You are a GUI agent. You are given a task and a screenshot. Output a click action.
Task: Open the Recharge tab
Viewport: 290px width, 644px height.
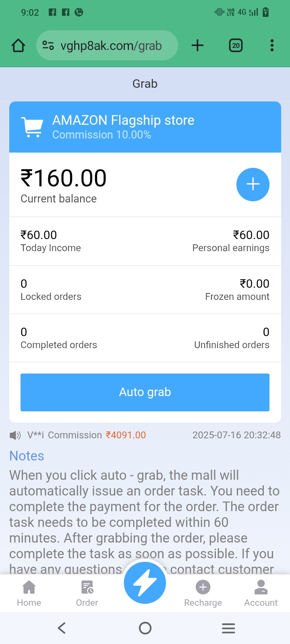click(x=203, y=593)
